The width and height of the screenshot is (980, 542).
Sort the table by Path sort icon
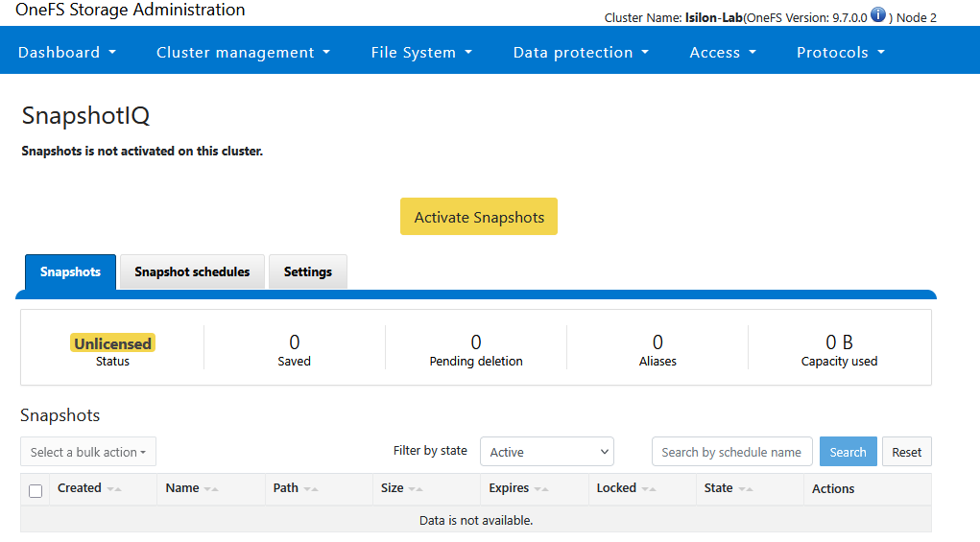[311, 489]
